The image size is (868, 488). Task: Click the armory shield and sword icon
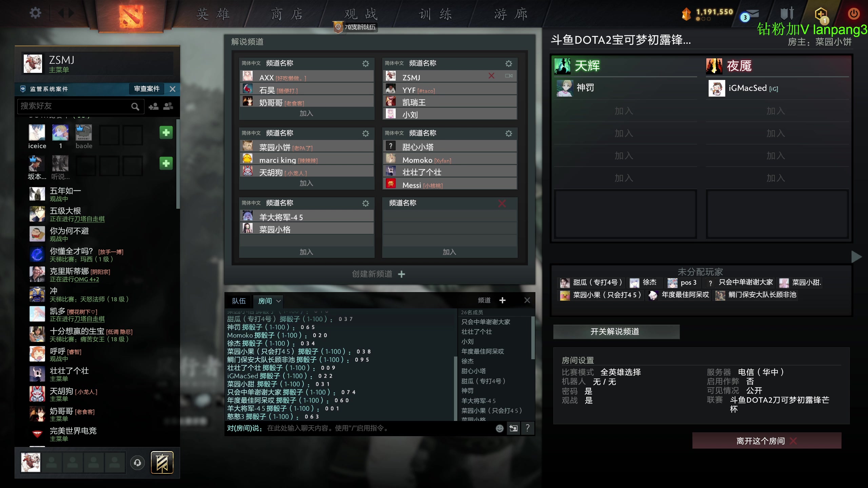pos(787,14)
